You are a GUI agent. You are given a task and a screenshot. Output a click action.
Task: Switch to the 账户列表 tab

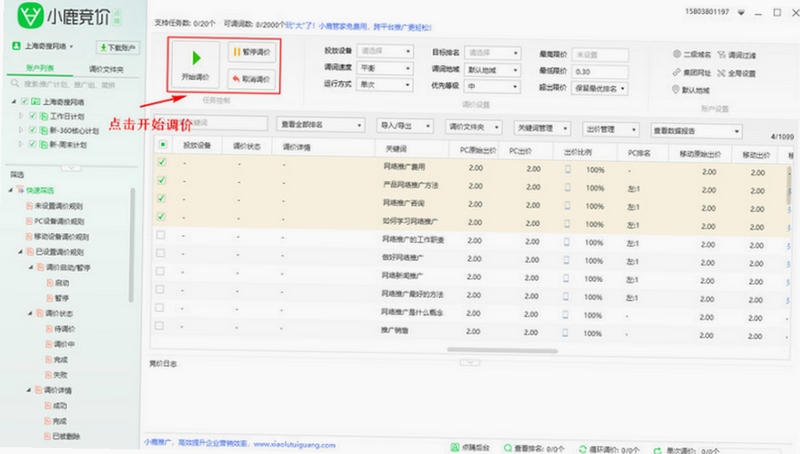tap(40, 68)
